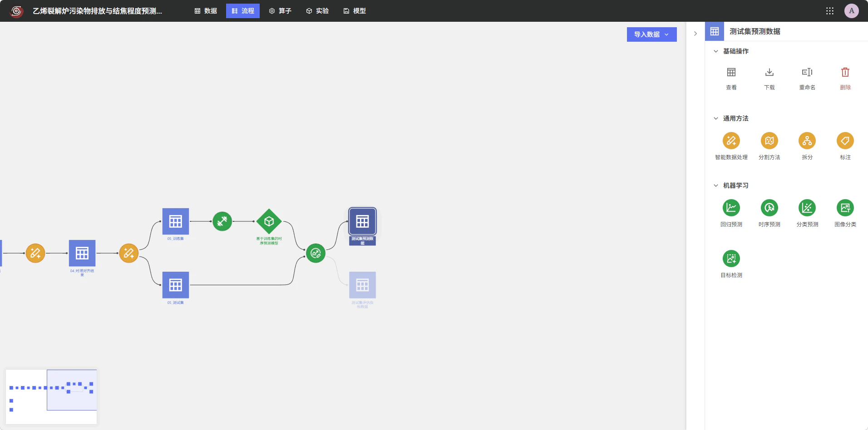Switch to the 模型 tab
Viewport: 868px width, 430px height.
point(355,11)
